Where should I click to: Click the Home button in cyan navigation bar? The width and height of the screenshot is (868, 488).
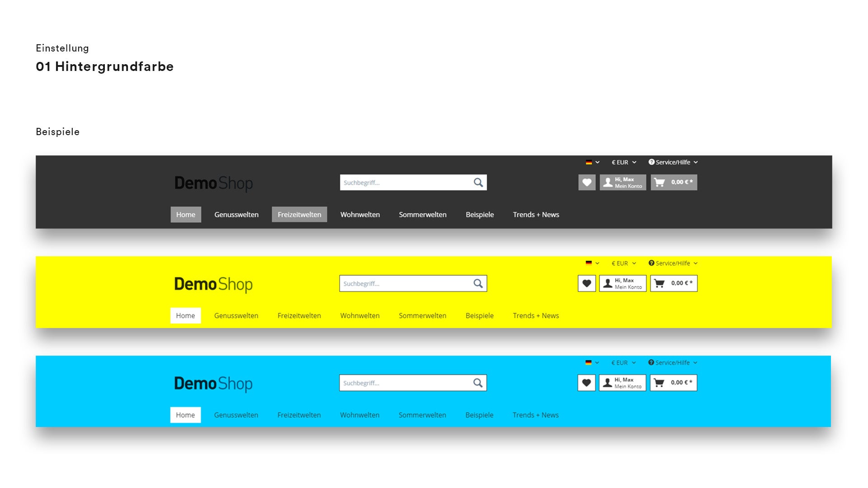coord(185,415)
